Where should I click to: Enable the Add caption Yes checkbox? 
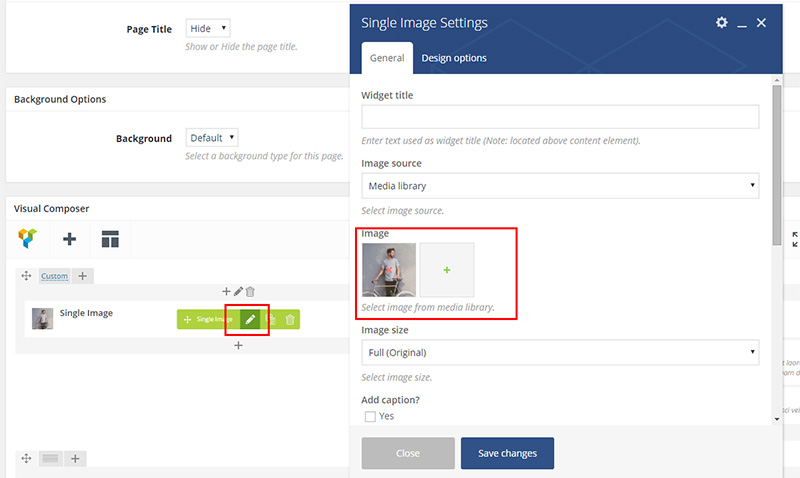pyautogui.click(x=371, y=416)
